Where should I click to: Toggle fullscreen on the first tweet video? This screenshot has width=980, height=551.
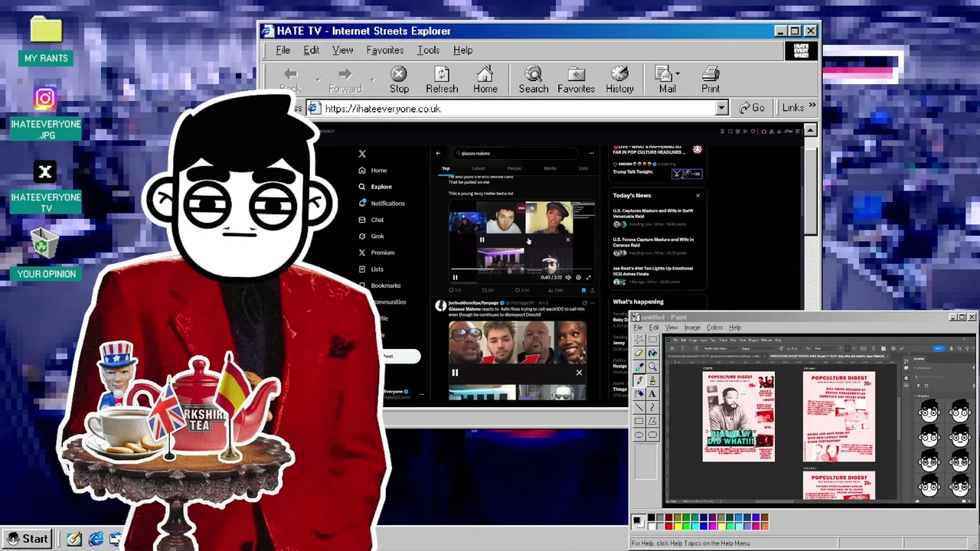[589, 277]
